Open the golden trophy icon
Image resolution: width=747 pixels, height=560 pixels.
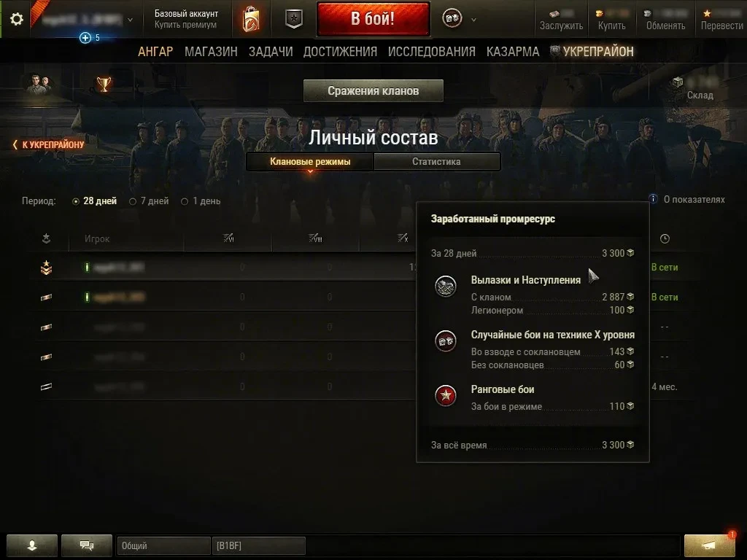click(104, 85)
